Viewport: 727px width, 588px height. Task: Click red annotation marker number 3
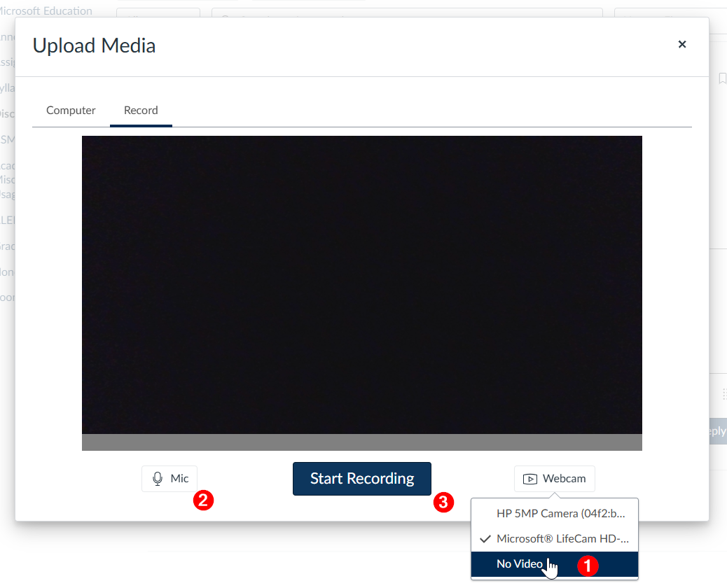[443, 503]
